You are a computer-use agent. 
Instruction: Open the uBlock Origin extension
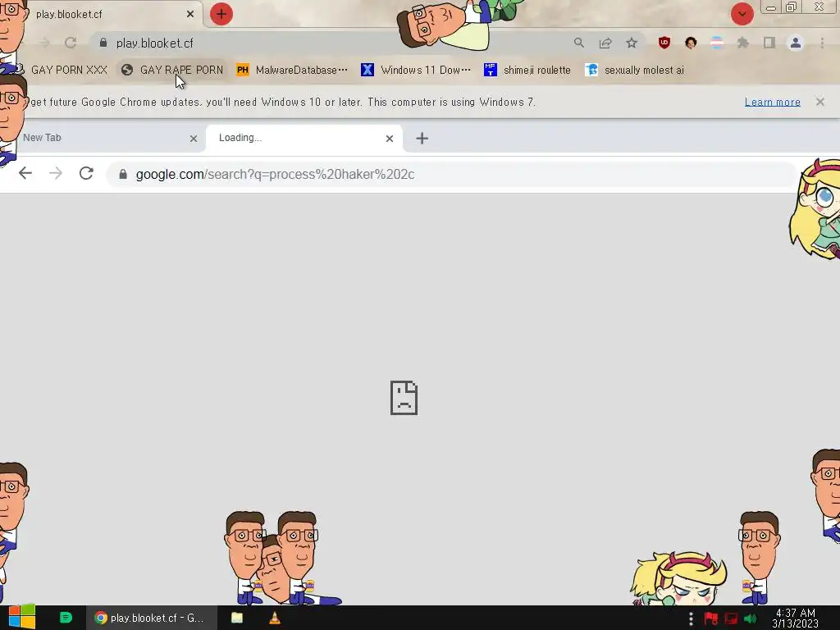pyautogui.click(x=664, y=43)
